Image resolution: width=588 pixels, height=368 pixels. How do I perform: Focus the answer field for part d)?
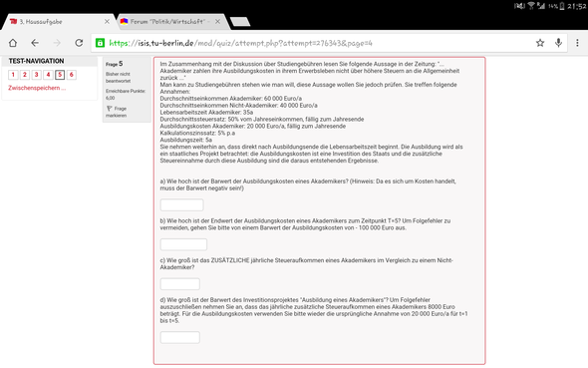[x=180, y=337]
